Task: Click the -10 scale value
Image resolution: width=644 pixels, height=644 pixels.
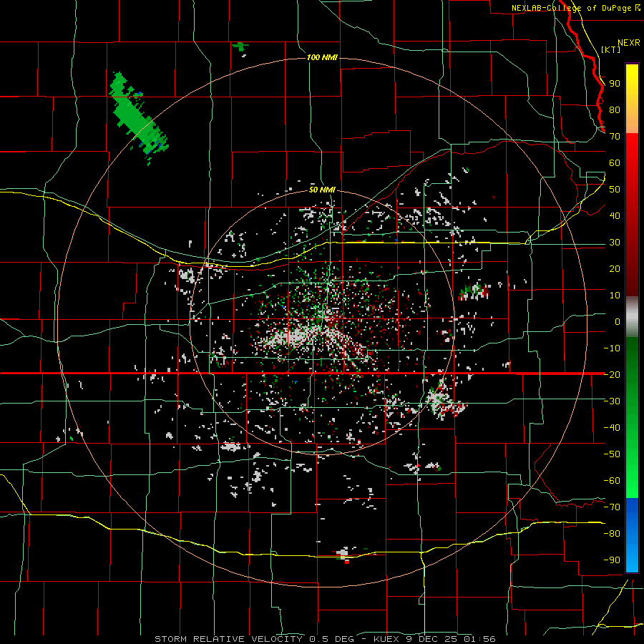Action: tap(612, 348)
